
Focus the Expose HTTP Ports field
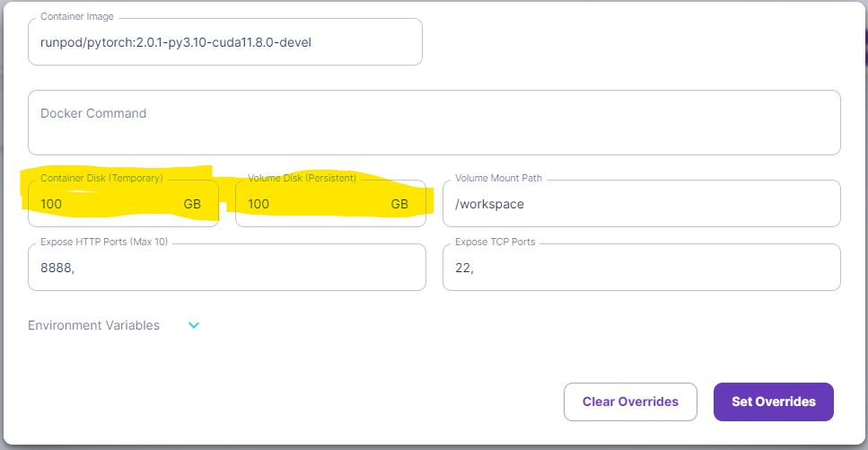coord(227,268)
